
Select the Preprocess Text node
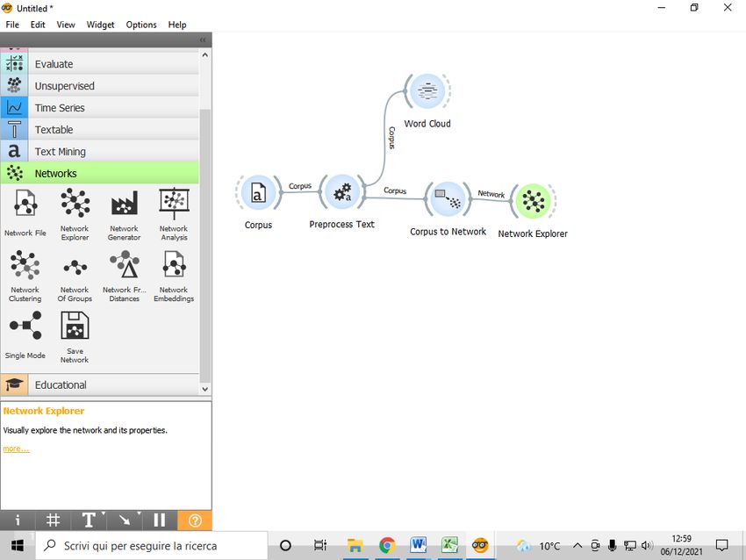342,192
